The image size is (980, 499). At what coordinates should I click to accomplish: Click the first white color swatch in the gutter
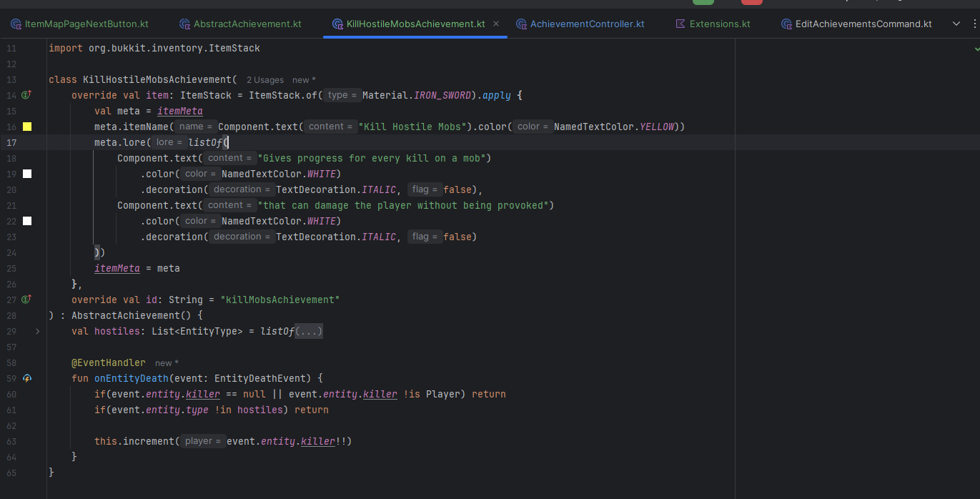27,174
